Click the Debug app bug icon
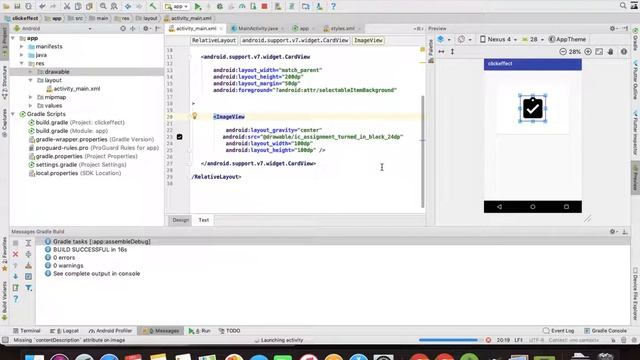This screenshot has height=360, width=640. [220, 6]
